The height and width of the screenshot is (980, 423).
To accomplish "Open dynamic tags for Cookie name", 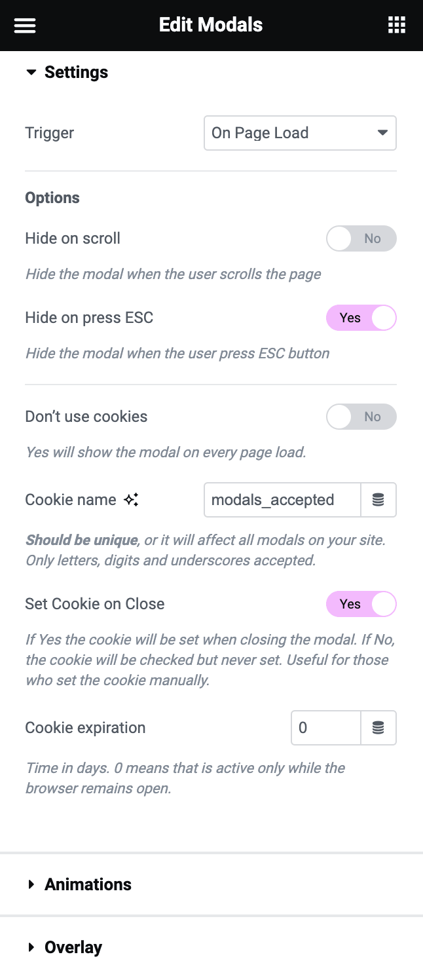I will pos(378,500).
